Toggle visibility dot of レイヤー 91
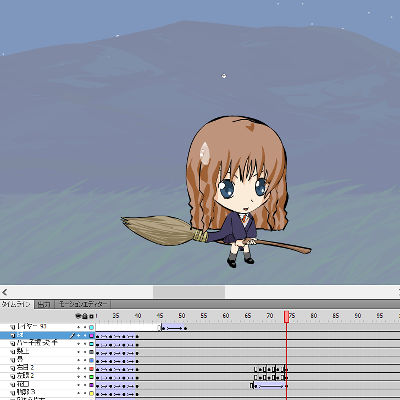The width and height of the screenshot is (400, 400). 79,327
